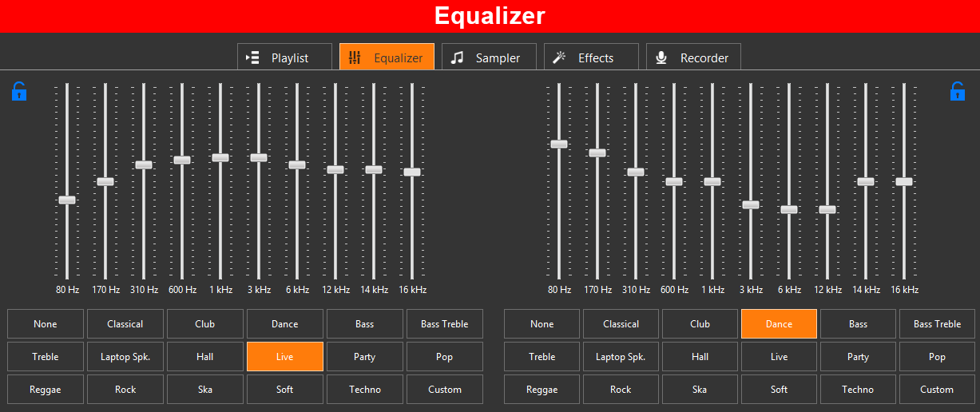Switch to the Sampler tab

coord(489,57)
